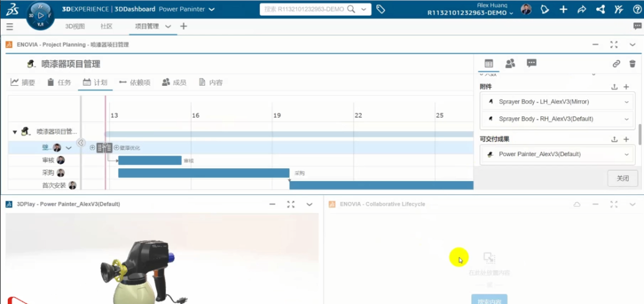Upload a file to 附件 section
Viewport: 644px width, 304px height.
[x=614, y=86]
